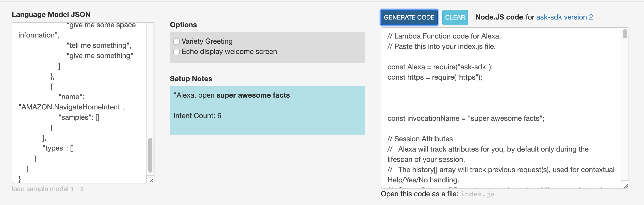Screen dimensions: 644x205
Task: Place cursor on the AMAZON.NavigateHomeIntent line
Action: click(72, 107)
